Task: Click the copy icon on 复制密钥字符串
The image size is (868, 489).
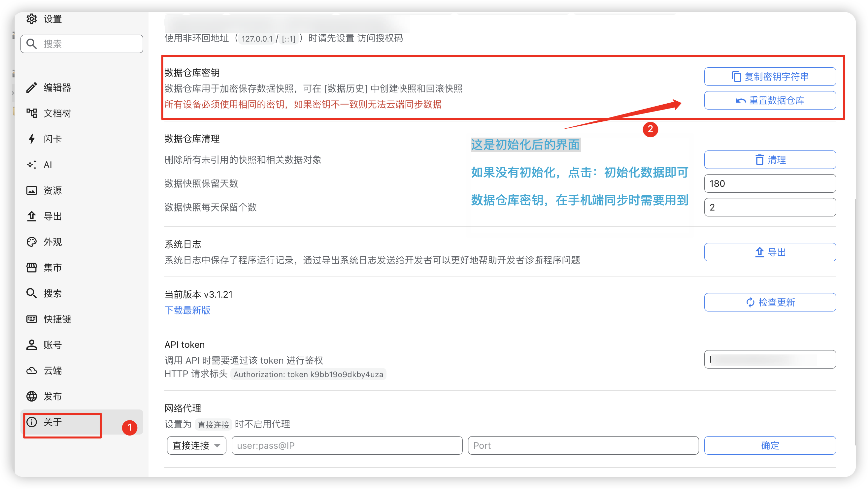Action: [x=736, y=77]
